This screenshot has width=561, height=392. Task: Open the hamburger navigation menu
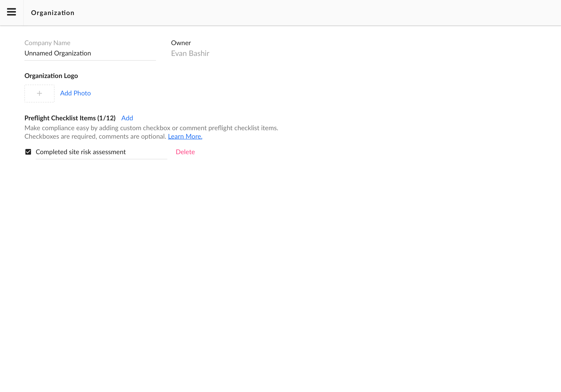(12, 12)
